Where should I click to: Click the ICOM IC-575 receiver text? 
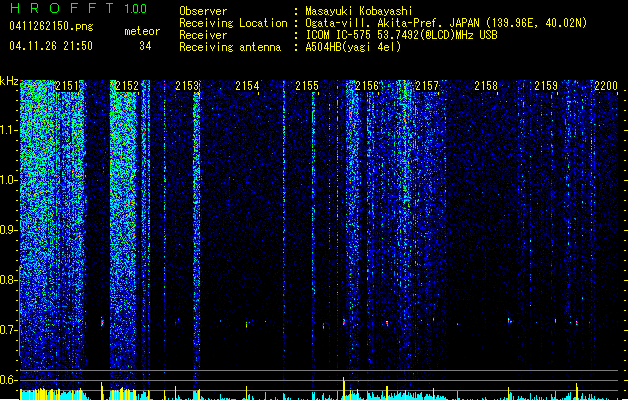coord(402,35)
